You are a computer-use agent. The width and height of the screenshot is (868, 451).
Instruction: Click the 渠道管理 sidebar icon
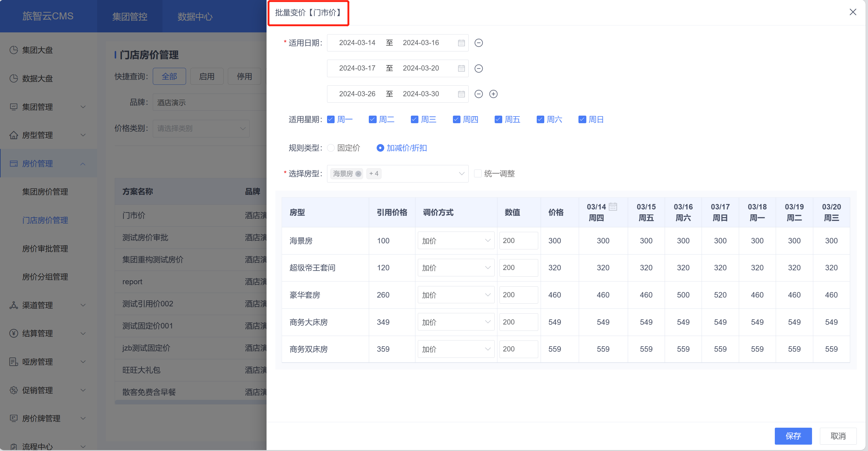point(14,305)
